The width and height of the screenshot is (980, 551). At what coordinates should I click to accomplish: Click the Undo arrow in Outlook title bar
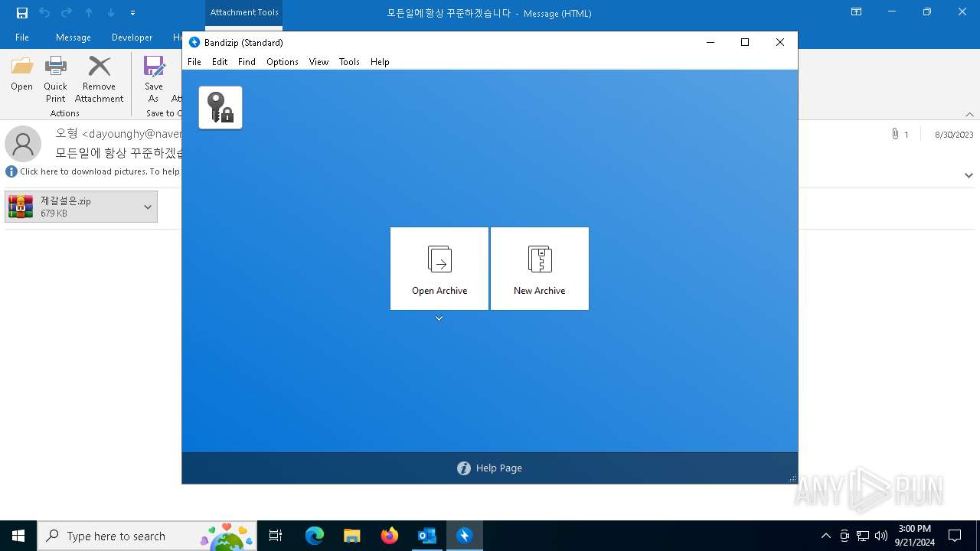coord(44,13)
